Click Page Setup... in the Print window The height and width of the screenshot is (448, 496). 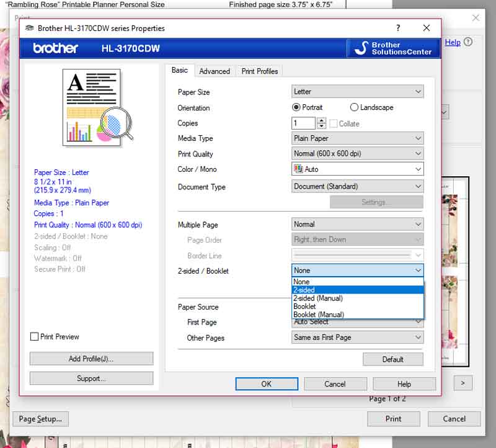coord(40,419)
